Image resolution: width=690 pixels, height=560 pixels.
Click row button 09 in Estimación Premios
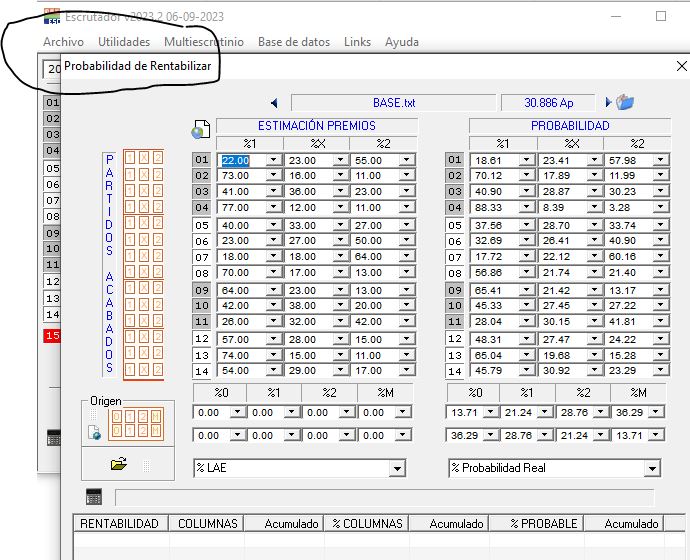coord(202,290)
